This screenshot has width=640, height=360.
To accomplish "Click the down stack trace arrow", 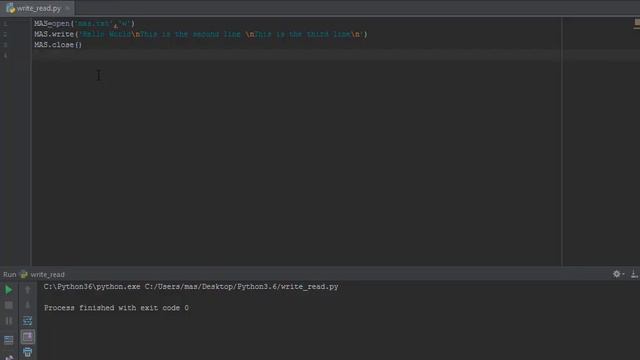I will click(27, 305).
